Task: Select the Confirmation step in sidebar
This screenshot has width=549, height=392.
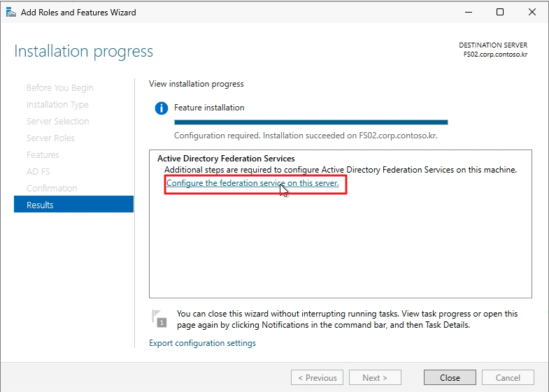Action: coord(52,188)
